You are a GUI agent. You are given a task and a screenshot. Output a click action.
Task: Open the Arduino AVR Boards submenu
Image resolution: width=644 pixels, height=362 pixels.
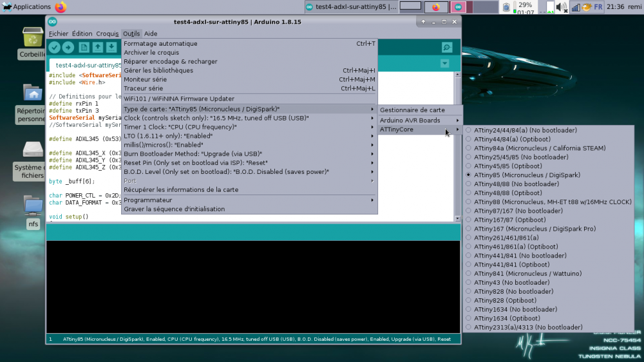coord(420,120)
